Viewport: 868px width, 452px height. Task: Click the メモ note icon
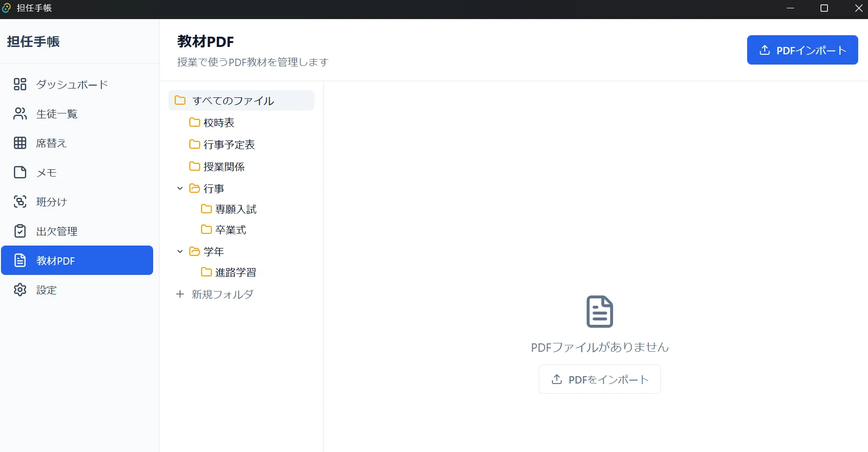pyautogui.click(x=20, y=172)
